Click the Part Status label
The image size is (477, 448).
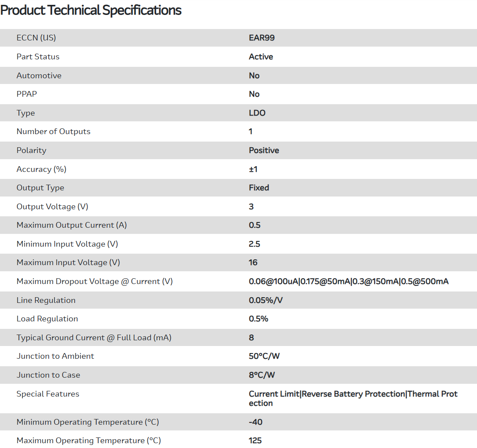pyautogui.click(x=38, y=57)
